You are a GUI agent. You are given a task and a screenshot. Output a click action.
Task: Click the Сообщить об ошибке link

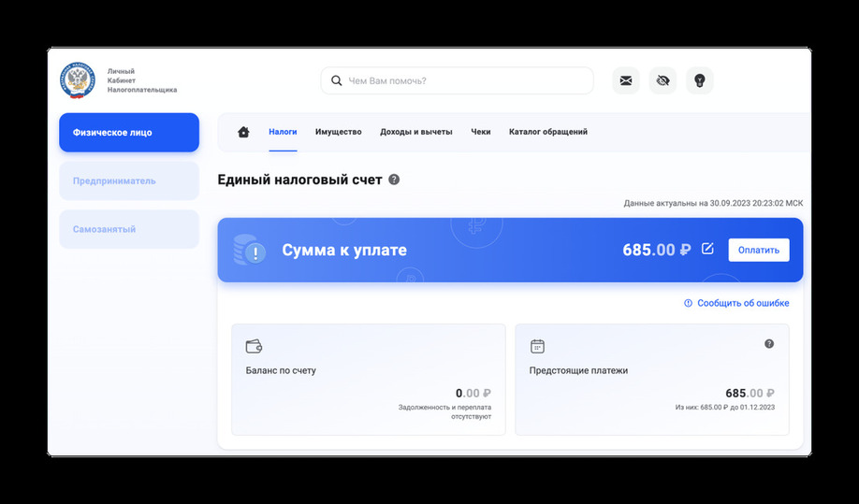(x=742, y=303)
